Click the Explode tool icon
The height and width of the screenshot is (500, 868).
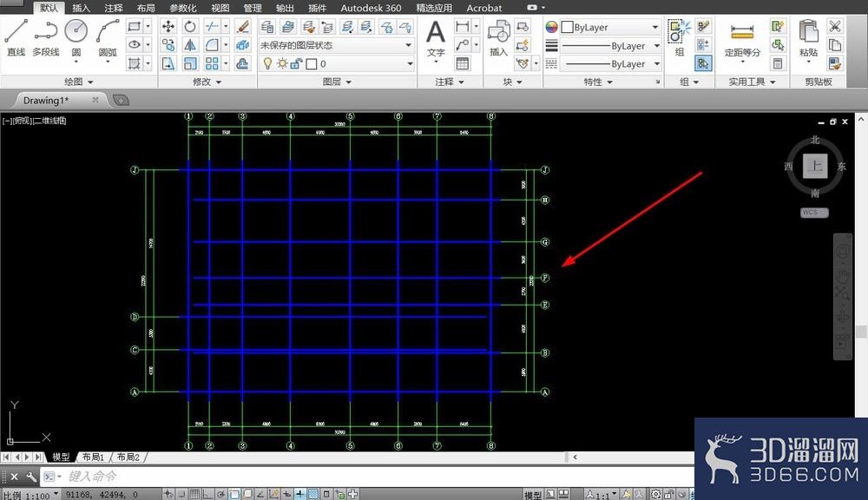[x=242, y=45]
